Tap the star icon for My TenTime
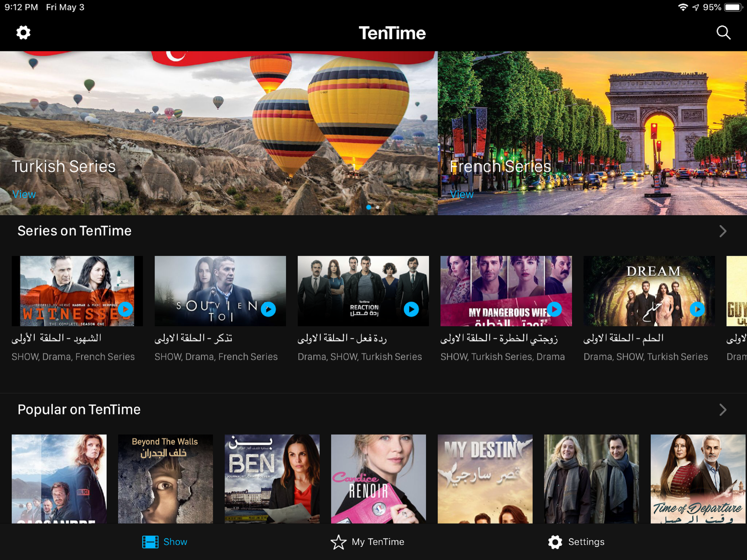Image resolution: width=747 pixels, height=560 pixels. (x=338, y=542)
